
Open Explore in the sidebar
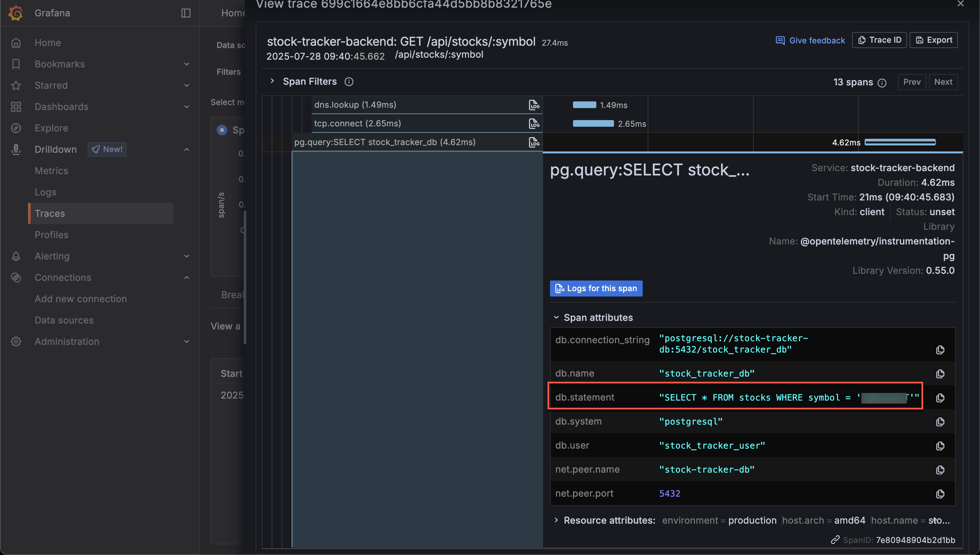click(51, 128)
